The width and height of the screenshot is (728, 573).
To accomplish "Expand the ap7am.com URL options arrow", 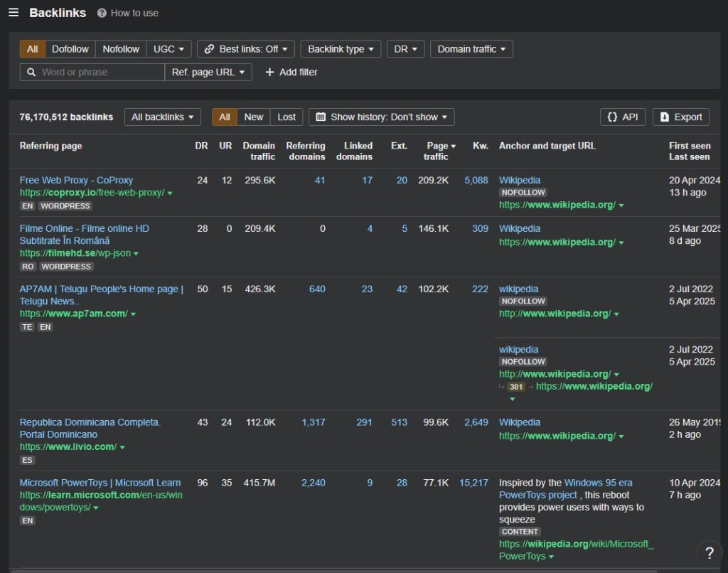I will (133, 314).
